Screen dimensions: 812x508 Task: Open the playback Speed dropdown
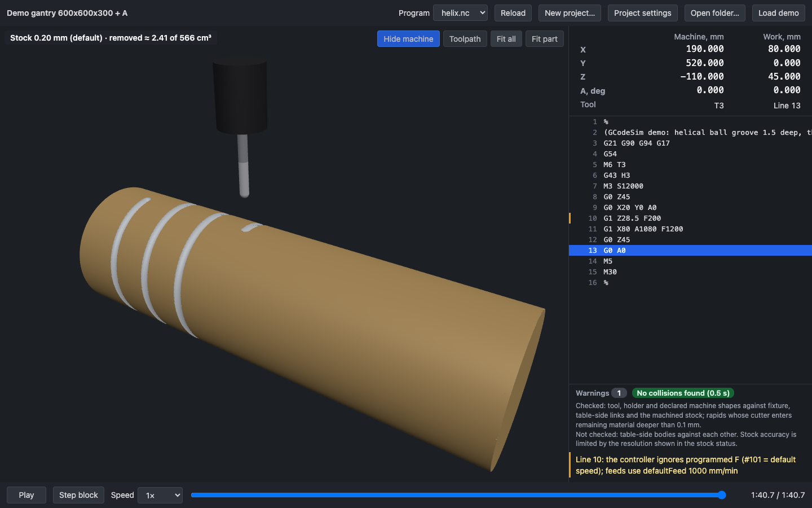(160, 495)
